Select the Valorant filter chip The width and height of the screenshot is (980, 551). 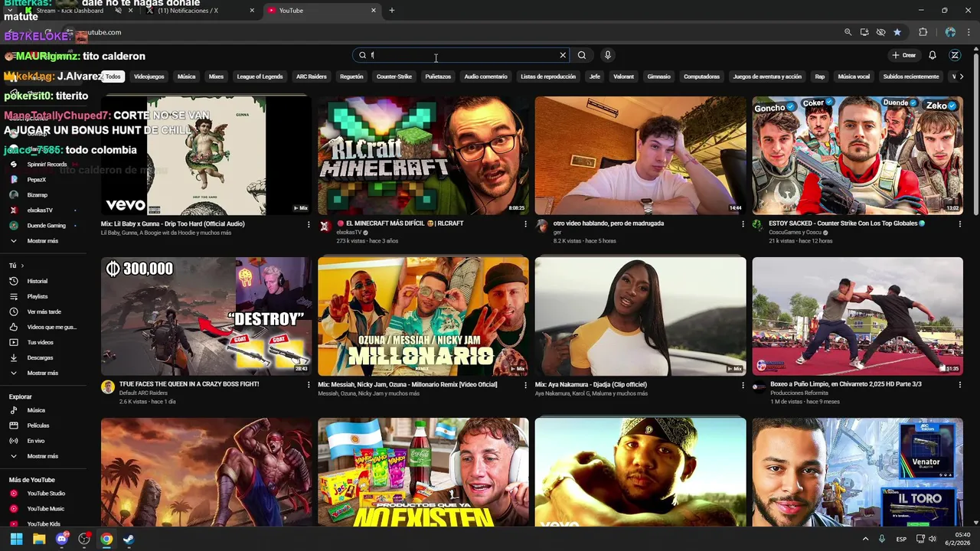[623, 77]
